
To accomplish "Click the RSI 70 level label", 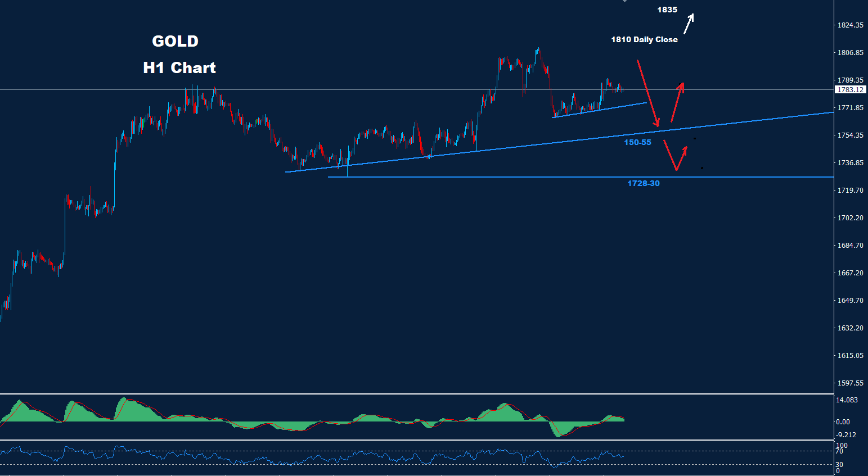I will pos(839,451).
